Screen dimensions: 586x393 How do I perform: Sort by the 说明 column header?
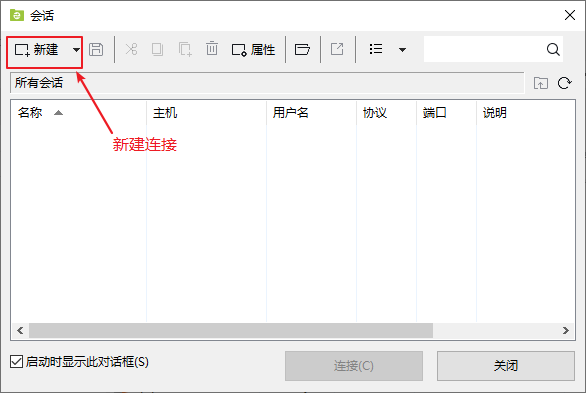click(526, 112)
